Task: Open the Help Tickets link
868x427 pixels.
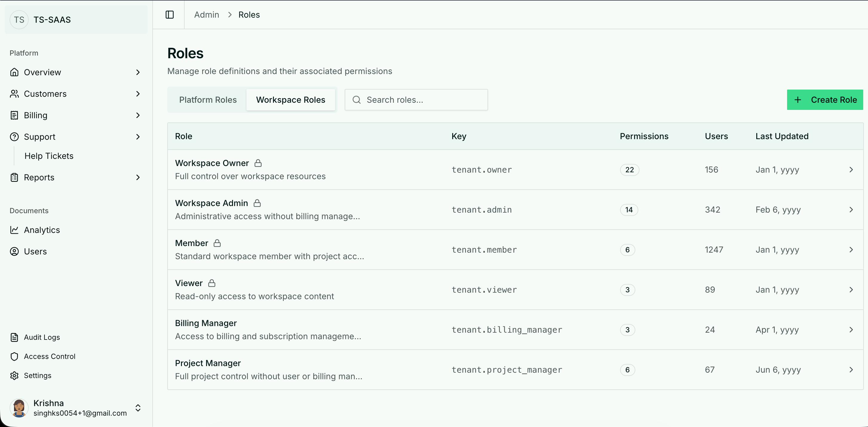Action: (x=49, y=156)
